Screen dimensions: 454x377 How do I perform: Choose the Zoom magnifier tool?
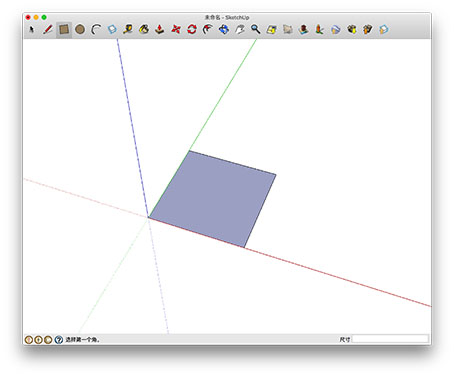[256, 30]
